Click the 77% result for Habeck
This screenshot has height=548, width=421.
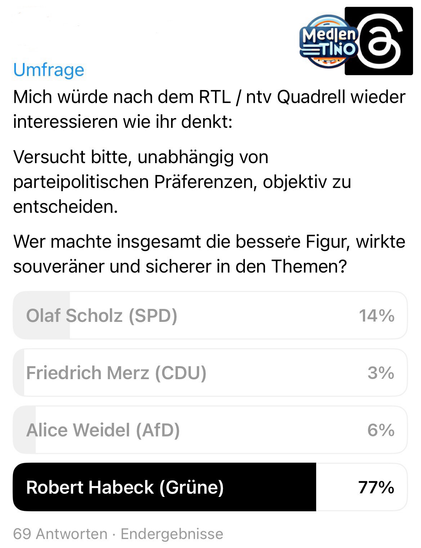(376, 487)
